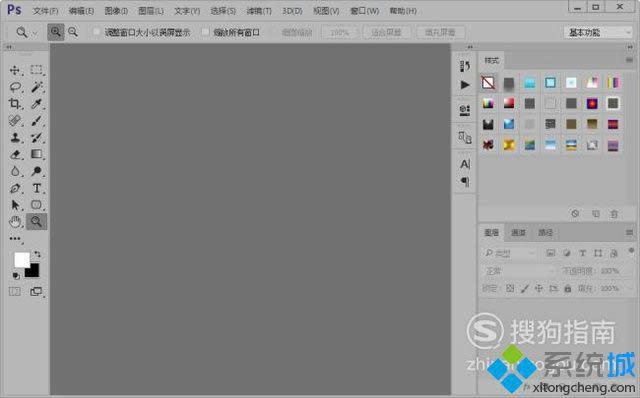Select the Hand tool

15,222
